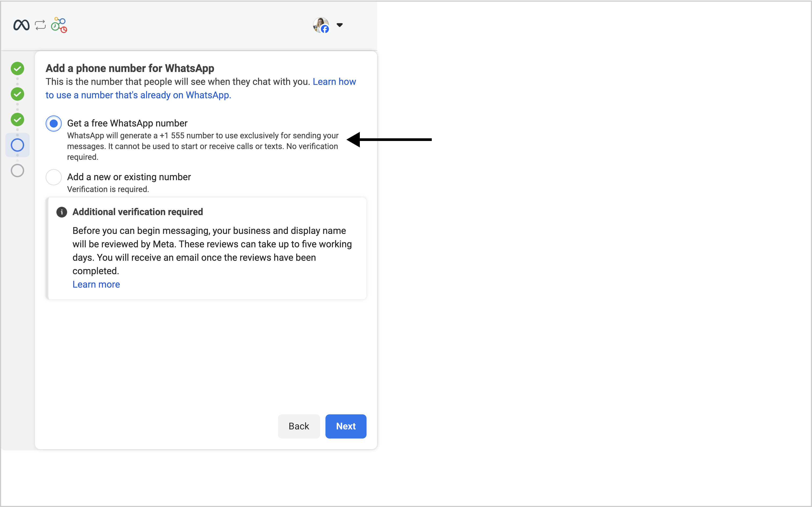Viewport: 812px width, 507px height.
Task: Expand the account dropdown arrow
Action: 340,25
